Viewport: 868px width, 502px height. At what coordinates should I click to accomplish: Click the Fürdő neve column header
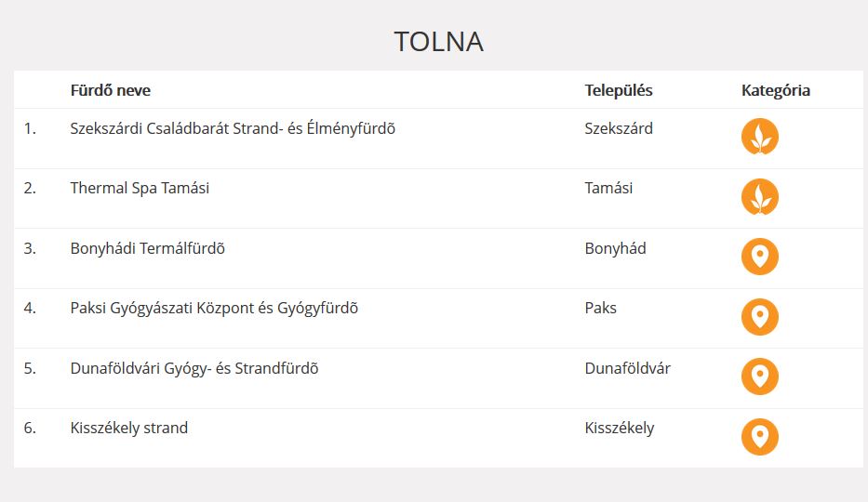click(111, 90)
